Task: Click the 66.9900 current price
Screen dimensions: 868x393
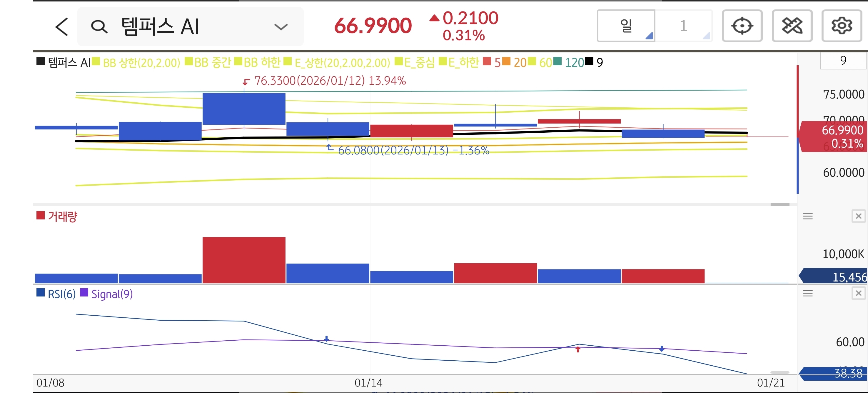Action: click(x=373, y=26)
